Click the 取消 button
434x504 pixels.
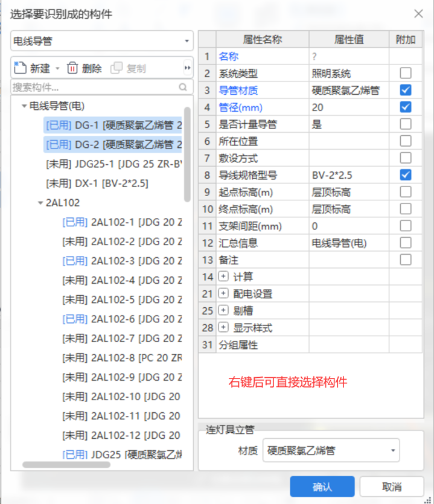coord(391,487)
